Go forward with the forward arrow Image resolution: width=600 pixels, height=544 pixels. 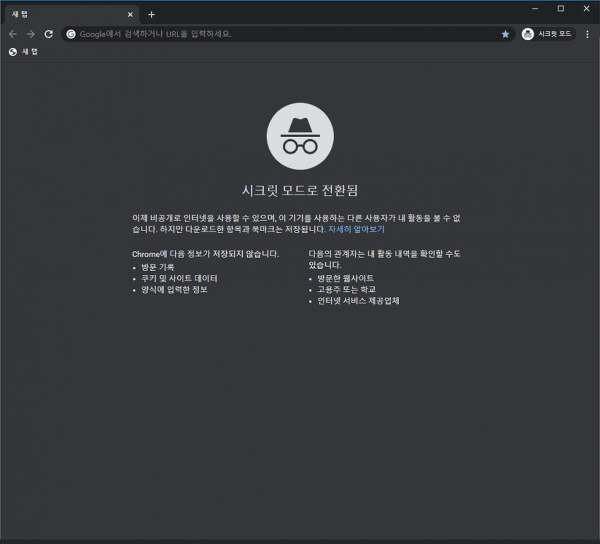(x=31, y=34)
